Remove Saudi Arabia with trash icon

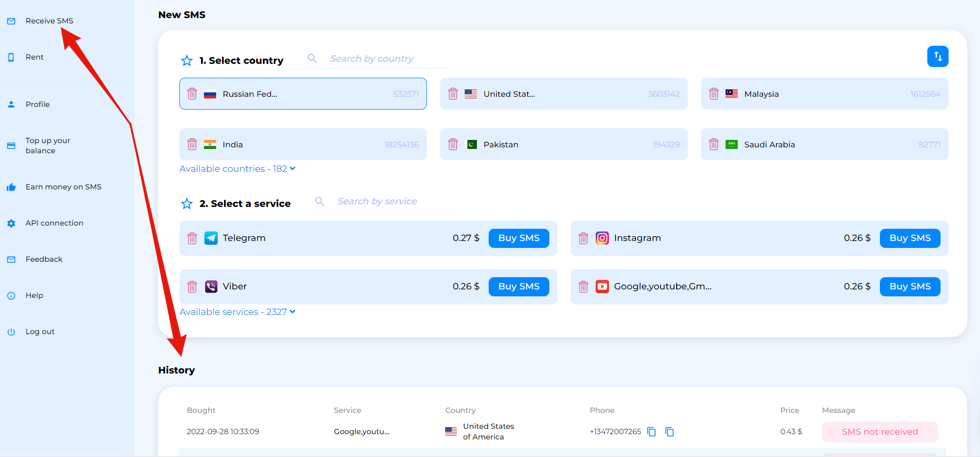(x=714, y=144)
